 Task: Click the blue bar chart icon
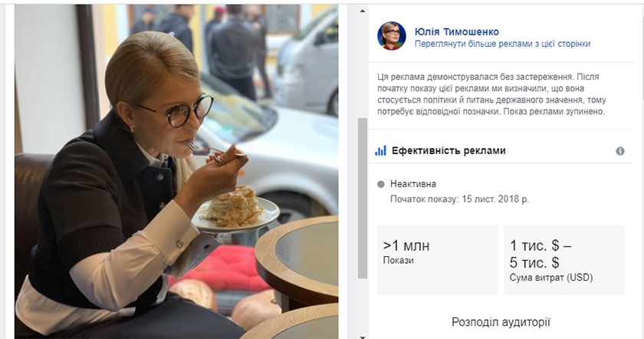coord(381,150)
